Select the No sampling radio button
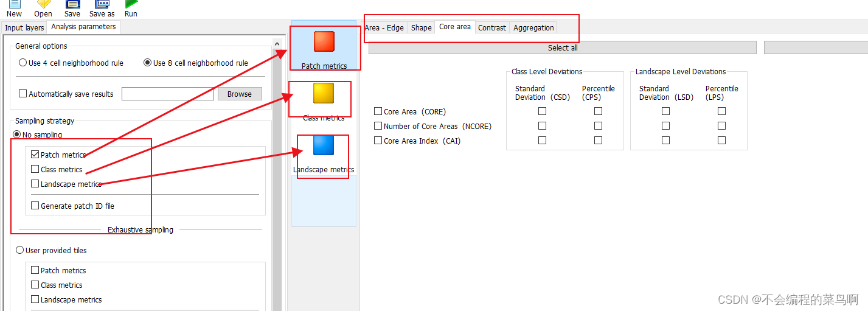This screenshot has height=311, width=868. (x=17, y=135)
